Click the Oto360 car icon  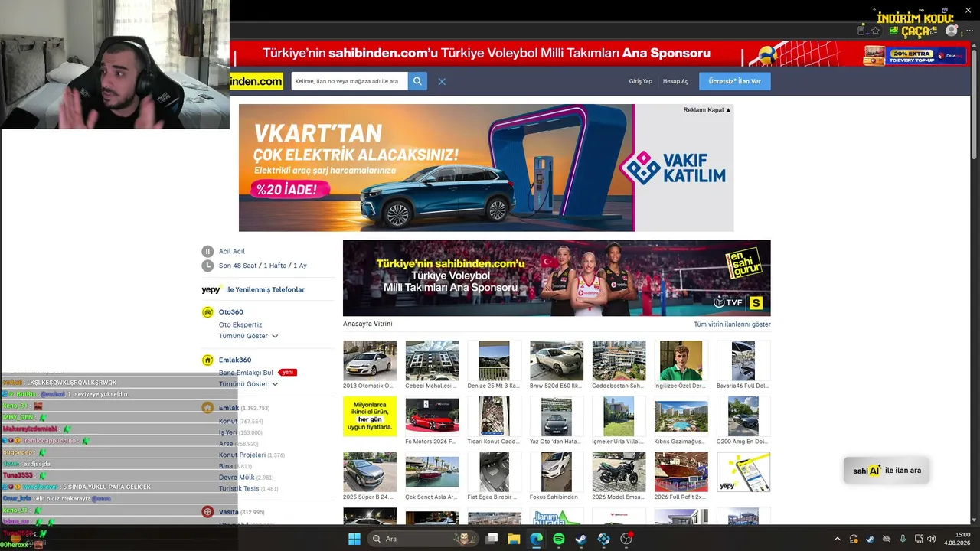[207, 312]
